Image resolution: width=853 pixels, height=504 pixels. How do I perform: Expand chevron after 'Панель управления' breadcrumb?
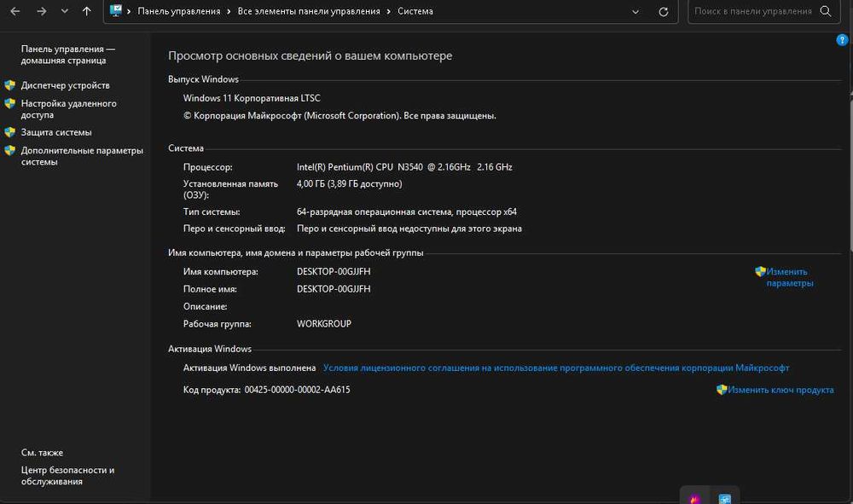[229, 11]
